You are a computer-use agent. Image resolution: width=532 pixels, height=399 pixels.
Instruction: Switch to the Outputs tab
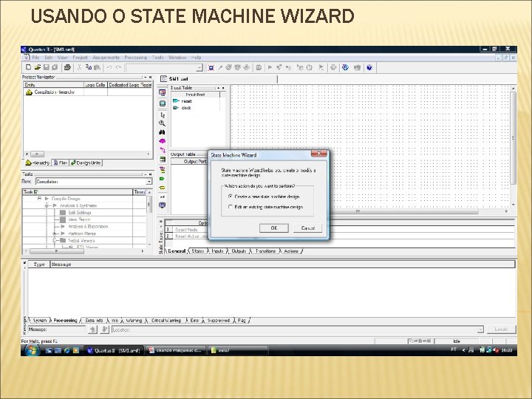tap(239, 251)
